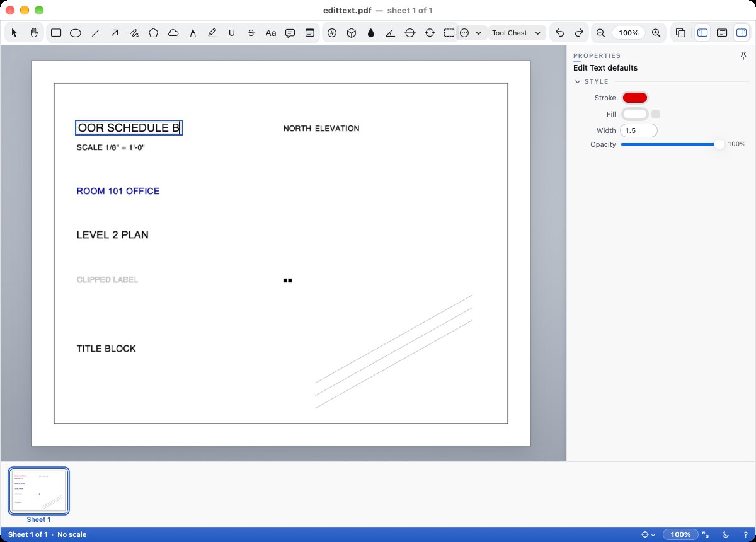
Task: Select the Aa text box tool
Action: [271, 33]
